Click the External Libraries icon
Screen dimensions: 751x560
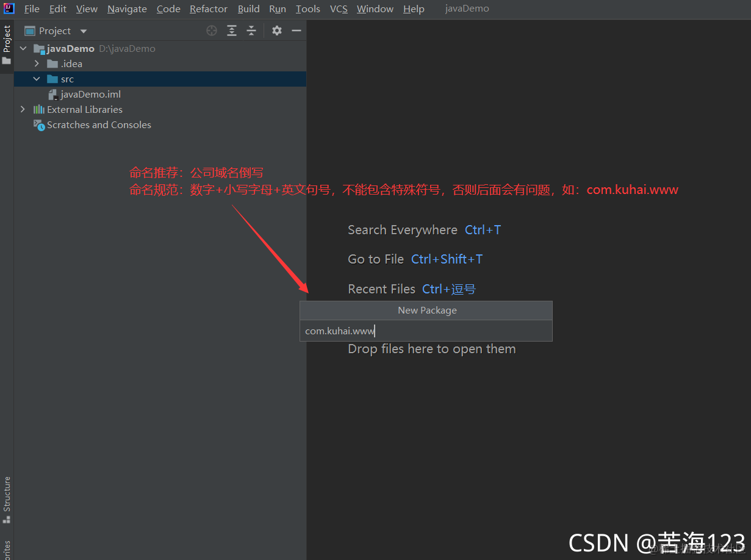[39, 109]
